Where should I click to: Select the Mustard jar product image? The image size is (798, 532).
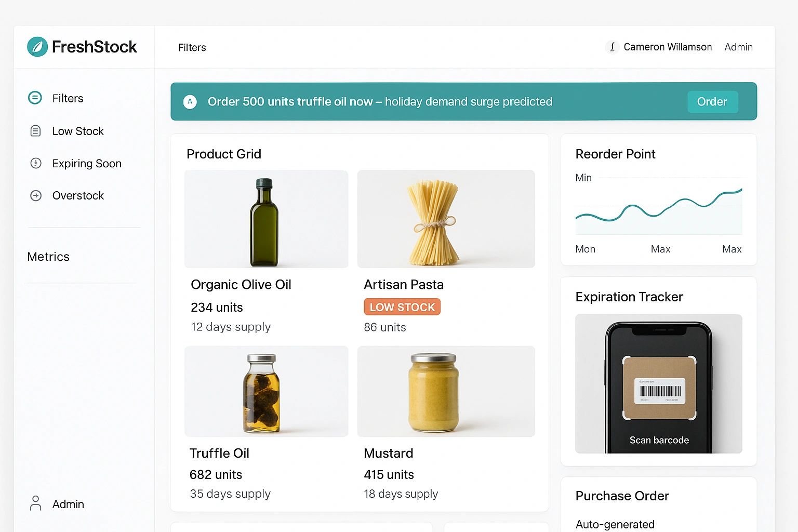(446, 391)
